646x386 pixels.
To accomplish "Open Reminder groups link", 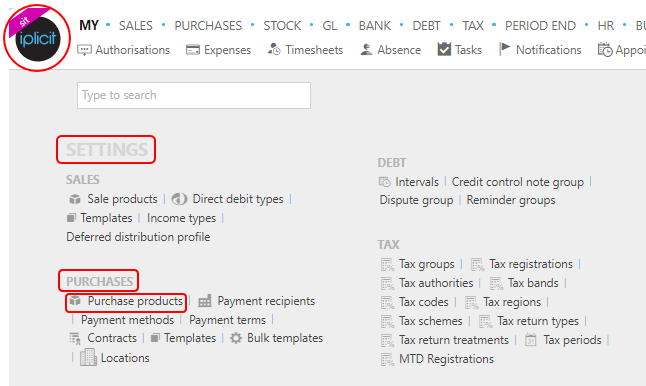I will (511, 200).
